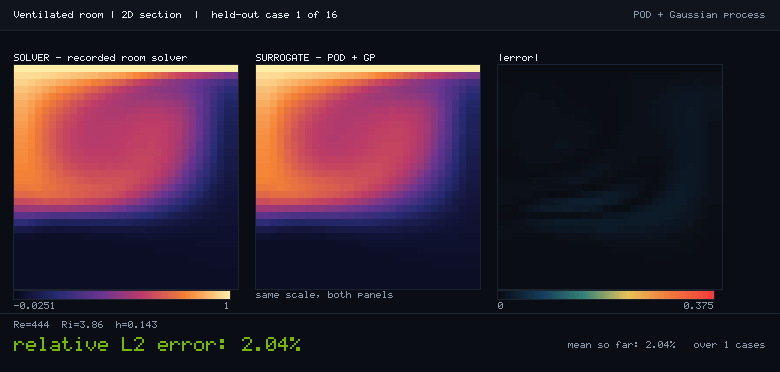Click the "same scale, both panels" note
Screen dimensions: 780x372
(324, 295)
